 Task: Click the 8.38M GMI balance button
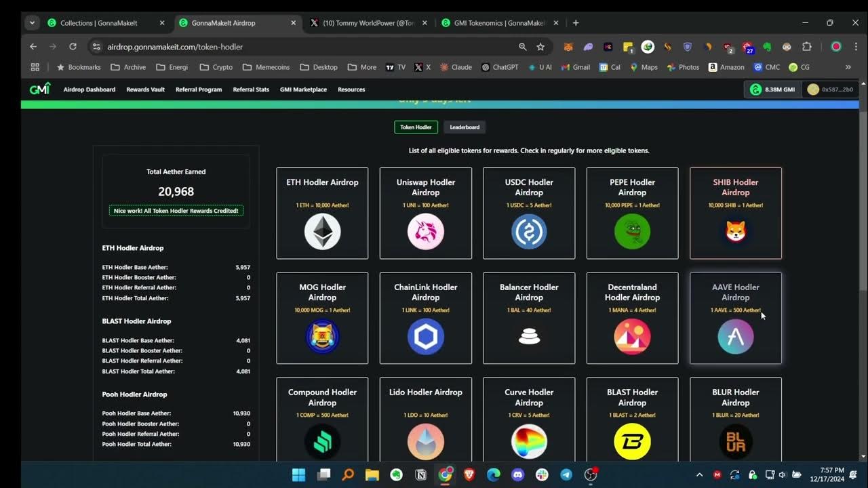772,89
